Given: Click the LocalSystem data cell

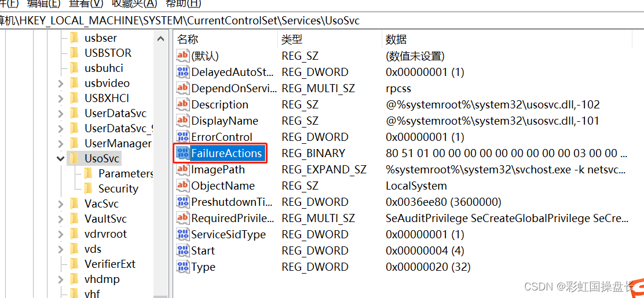Looking at the screenshot, I should click(x=416, y=186).
